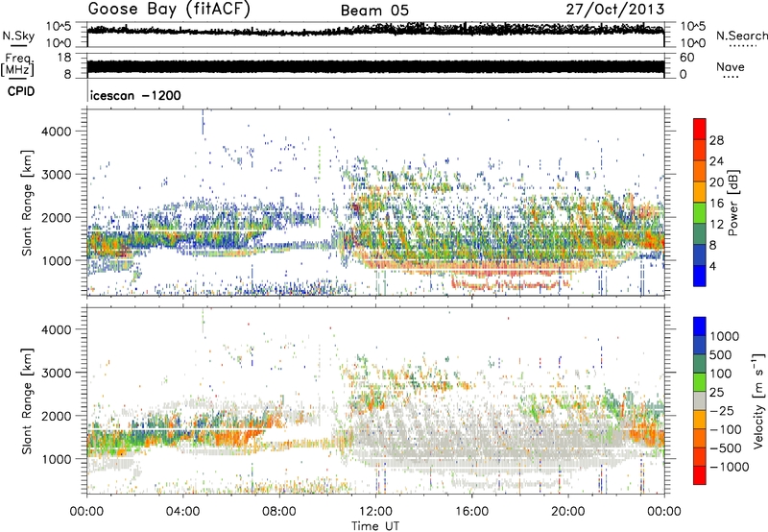Click the "N.Search" legend label
The width and height of the screenshot is (768, 532).
coord(742,36)
